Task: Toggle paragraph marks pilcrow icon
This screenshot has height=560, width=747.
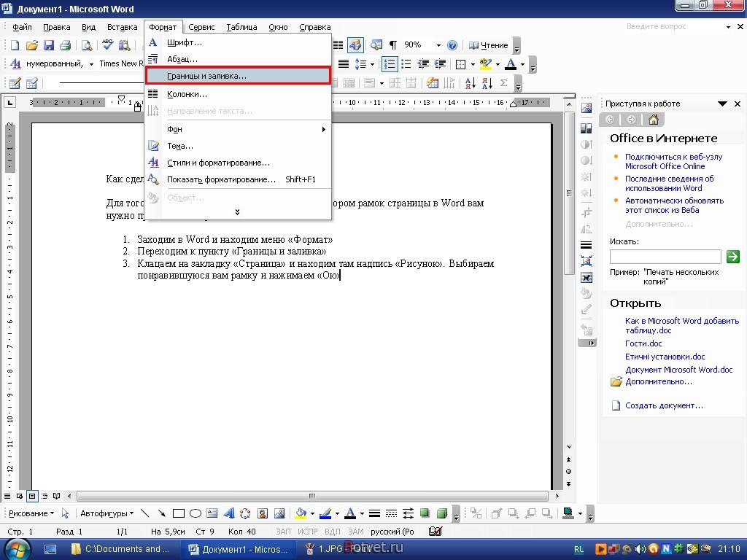Action: (x=393, y=45)
